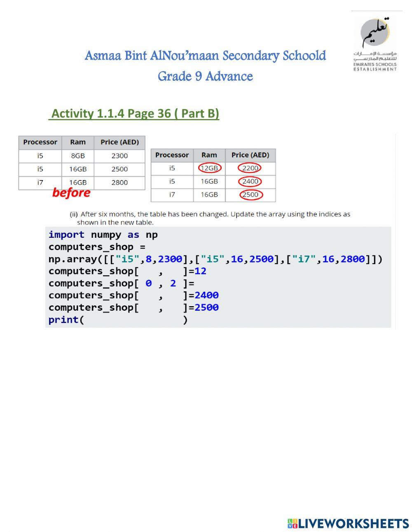Viewport: 412px width, 532px height.
Task: Click the blank inside the print( ) parentheses
Action: (x=133, y=320)
